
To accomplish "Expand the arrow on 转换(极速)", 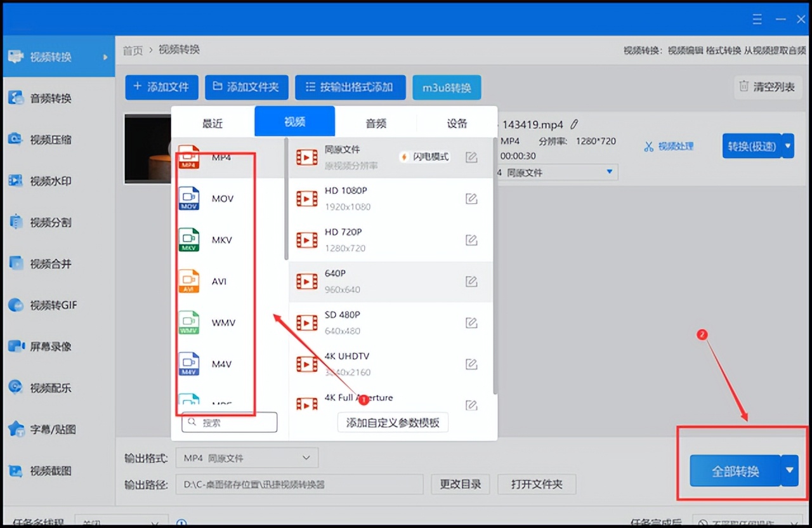I will (789, 145).
